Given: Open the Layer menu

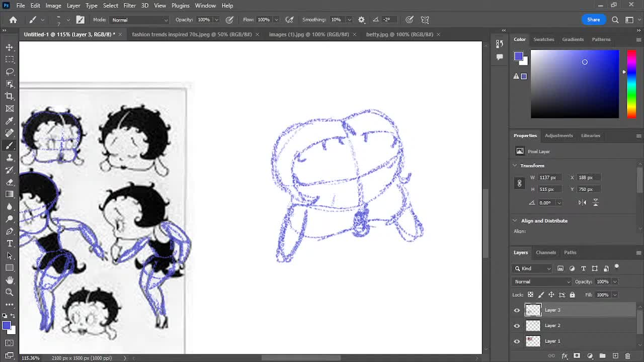Looking at the screenshot, I should (73, 6).
